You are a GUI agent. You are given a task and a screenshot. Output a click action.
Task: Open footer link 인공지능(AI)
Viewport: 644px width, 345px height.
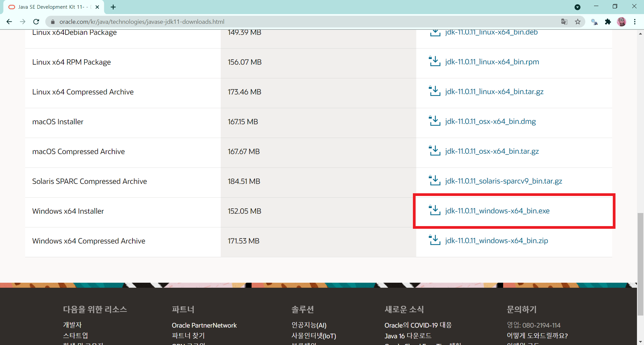[x=309, y=325]
